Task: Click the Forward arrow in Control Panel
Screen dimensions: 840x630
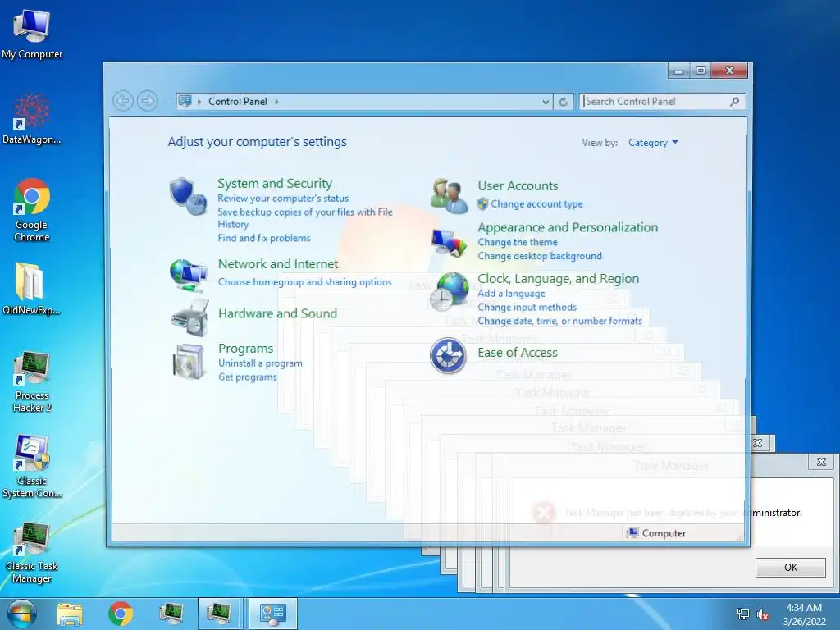Action: [x=148, y=101]
